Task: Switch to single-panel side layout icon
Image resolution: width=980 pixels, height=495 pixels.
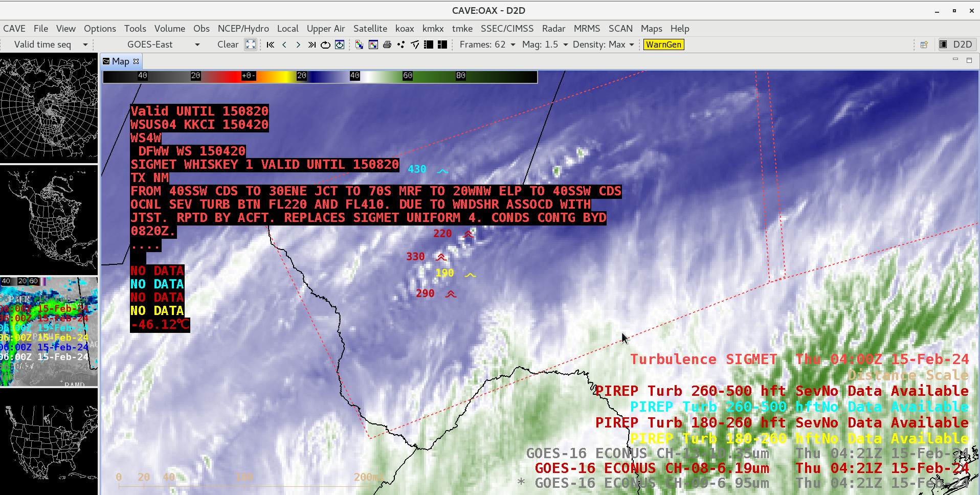Action: coord(429,44)
